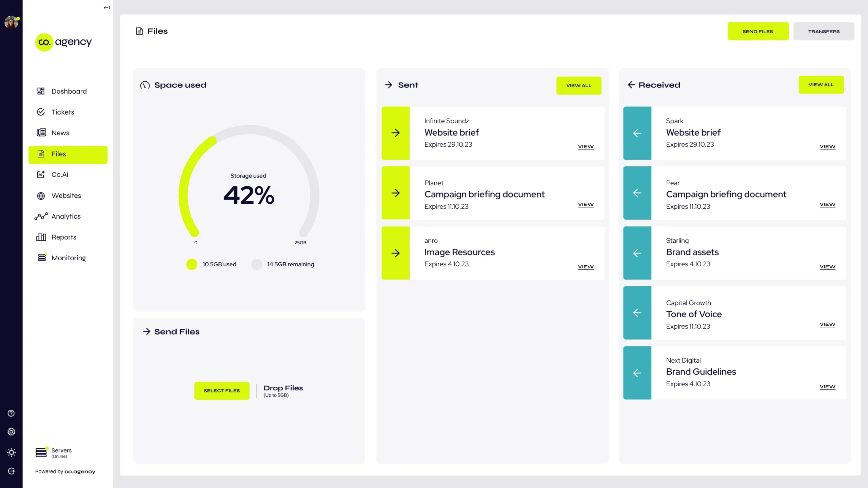Open the help icon at bottom left
This screenshot has width=868, height=488.
tap(11, 413)
